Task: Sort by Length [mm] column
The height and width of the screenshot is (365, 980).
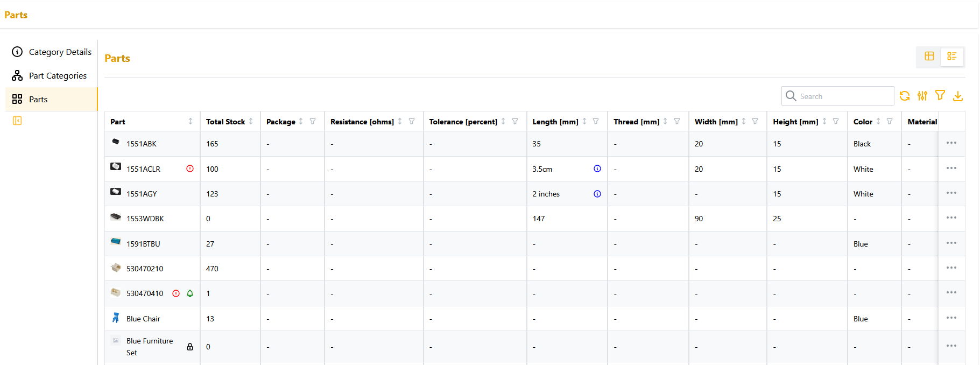Action: click(584, 121)
